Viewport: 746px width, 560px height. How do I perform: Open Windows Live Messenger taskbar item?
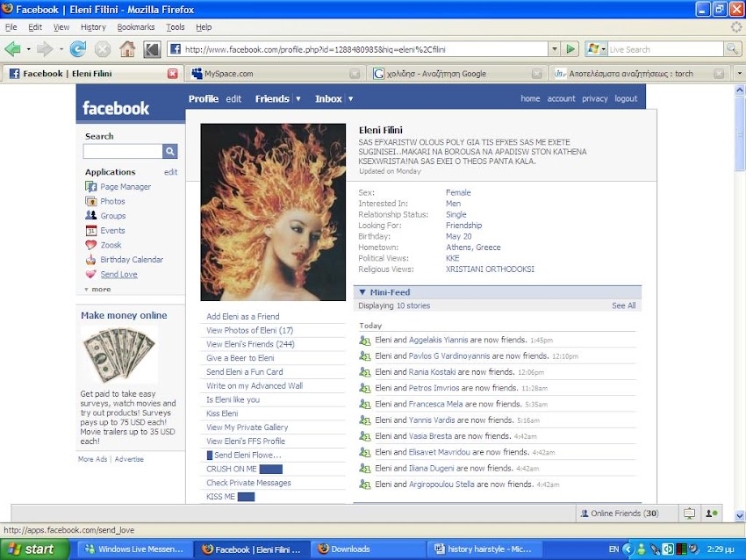click(134, 549)
